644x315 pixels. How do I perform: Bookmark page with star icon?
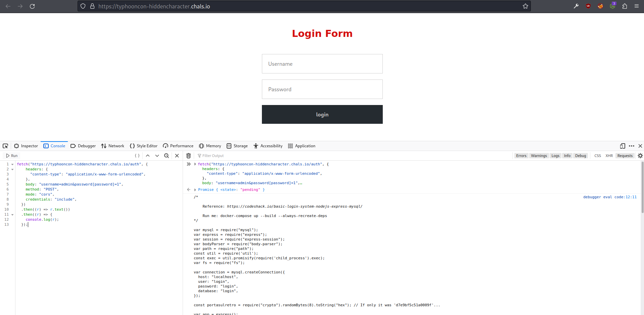(x=525, y=6)
